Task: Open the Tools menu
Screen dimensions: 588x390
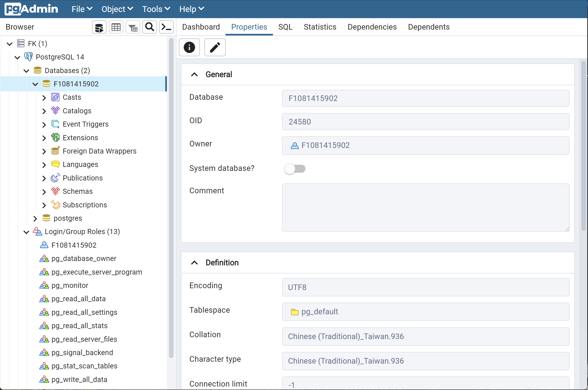Action: (x=156, y=9)
